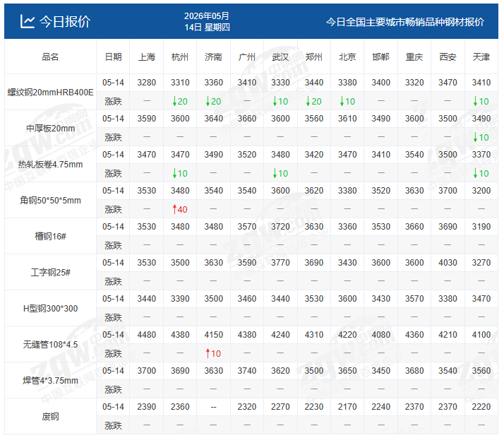Image resolution: width=504 pixels, height=438 pixels.
Task: Click the chart icon beside 今日报价
Action: pos(27,21)
